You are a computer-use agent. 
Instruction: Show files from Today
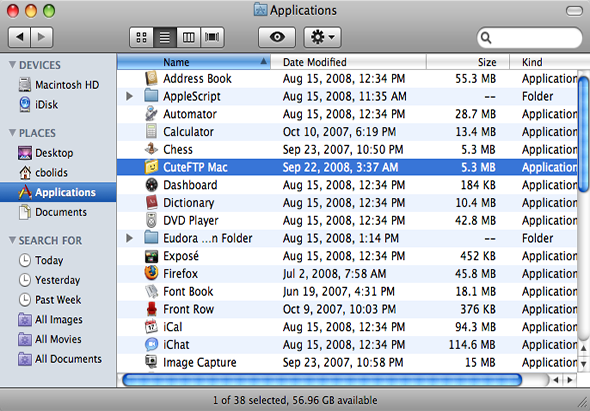[x=58, y=260]
